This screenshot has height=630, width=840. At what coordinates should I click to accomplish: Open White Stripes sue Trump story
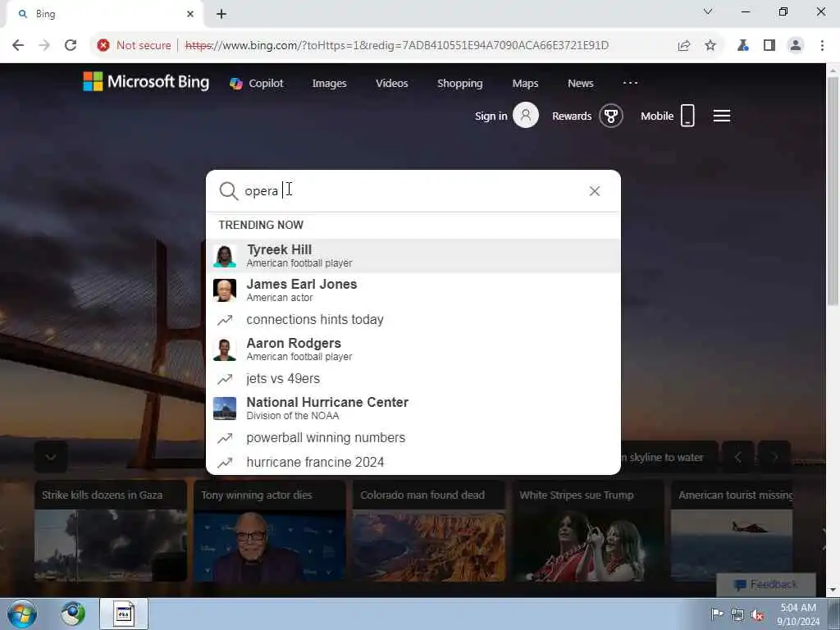588,532
